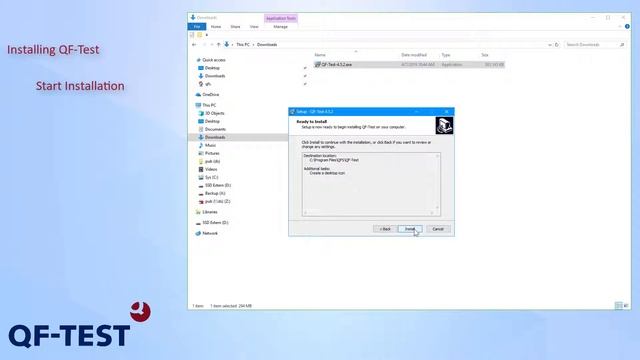640x360 pixels.
Task: Close the setup dialog with X
Action: pos(447,111)
